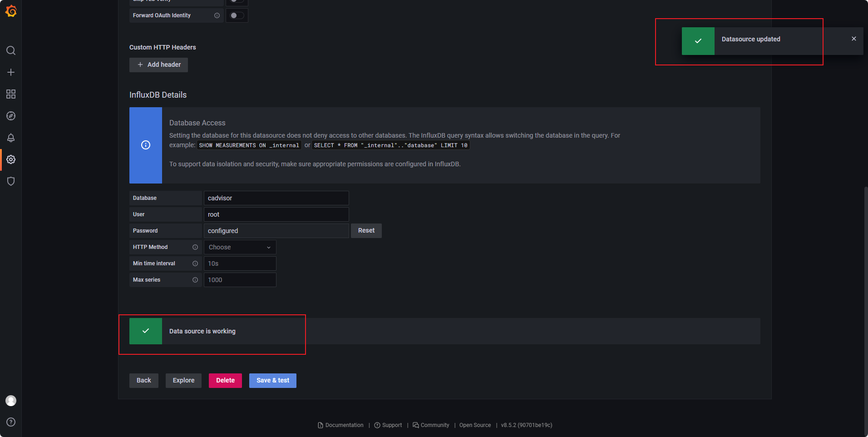Open the Documentation footer link
The width and height of the screenshot is (868, 437).
click(x=340, y=425)
